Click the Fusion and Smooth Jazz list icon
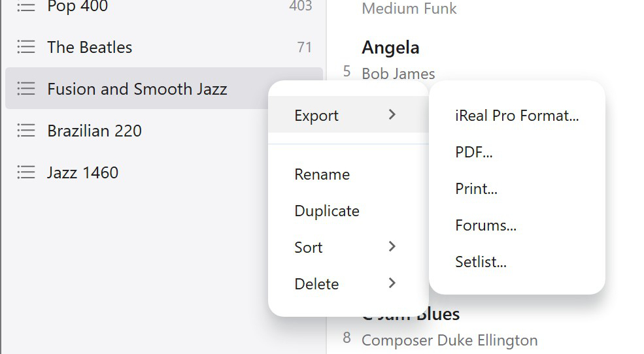 click(x=25, y=89)
